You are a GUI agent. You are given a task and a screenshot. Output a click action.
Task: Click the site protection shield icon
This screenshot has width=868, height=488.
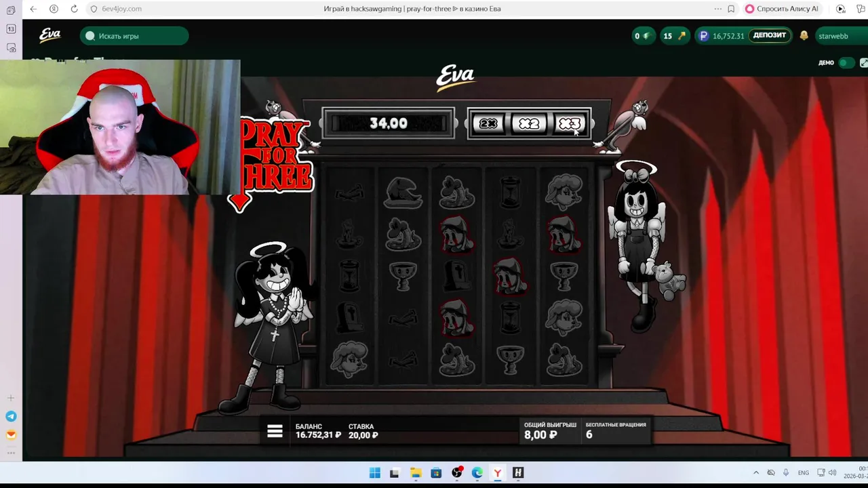94,9
